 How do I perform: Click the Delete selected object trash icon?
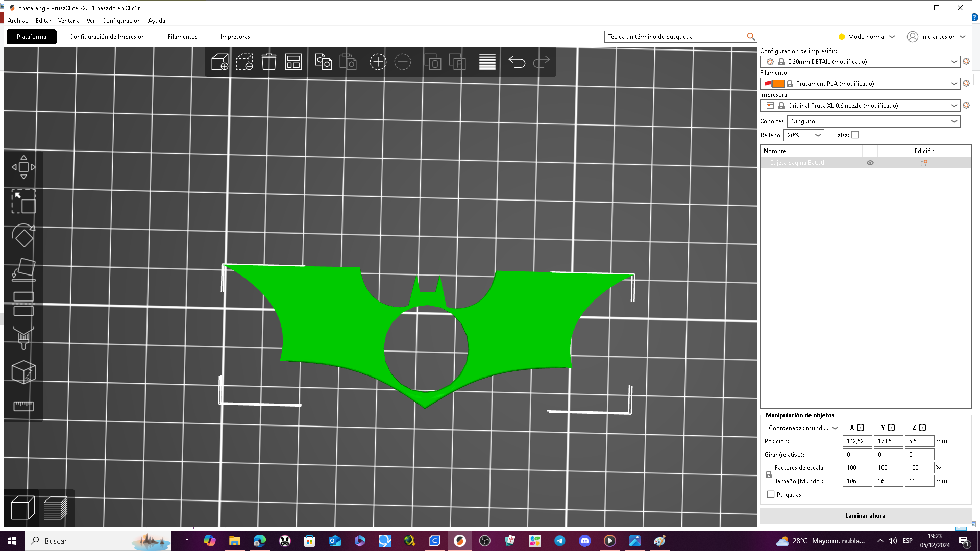tap(269, 62)
